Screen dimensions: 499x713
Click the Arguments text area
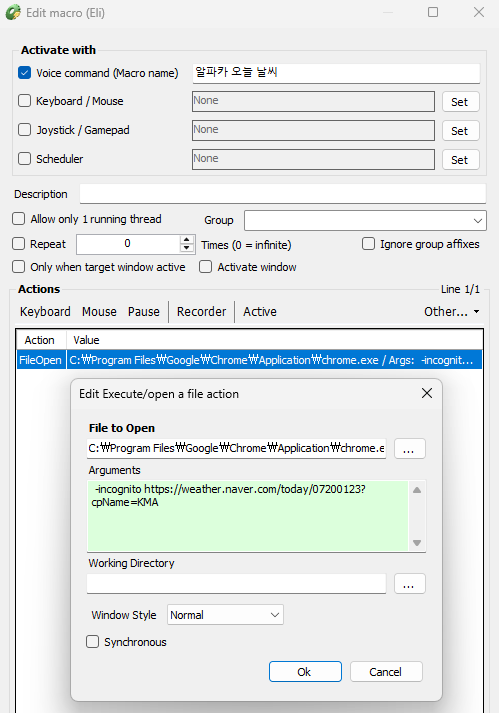point(248,516)
